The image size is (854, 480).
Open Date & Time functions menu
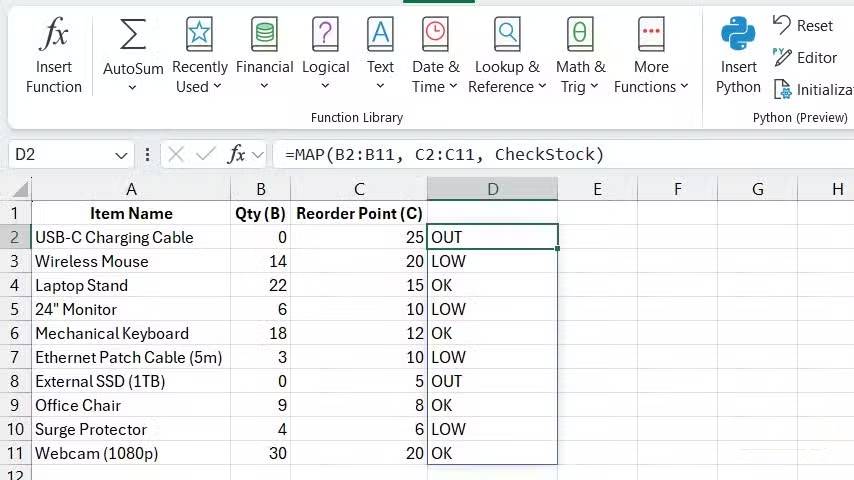[435, 55]
